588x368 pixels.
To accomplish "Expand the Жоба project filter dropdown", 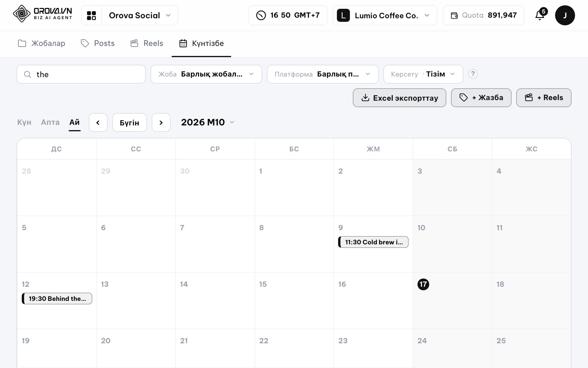I will (x=206, y=74).
